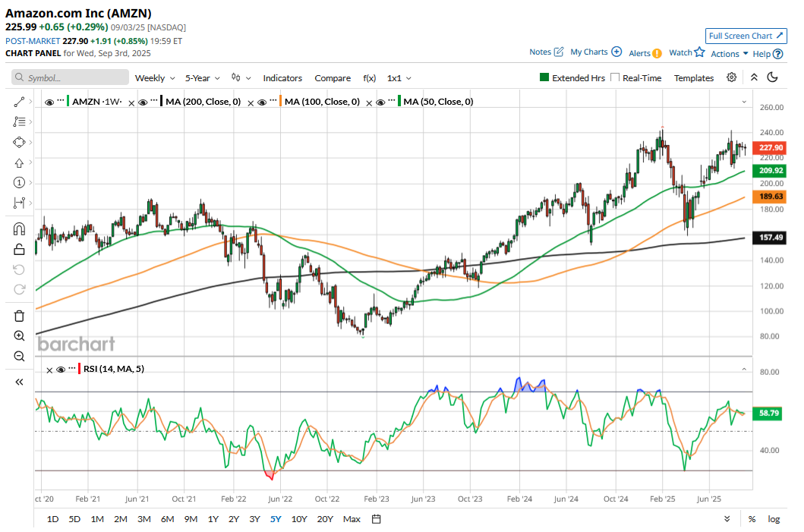Hide the MA (100, Close, 0) line

[x=262, y=102]
